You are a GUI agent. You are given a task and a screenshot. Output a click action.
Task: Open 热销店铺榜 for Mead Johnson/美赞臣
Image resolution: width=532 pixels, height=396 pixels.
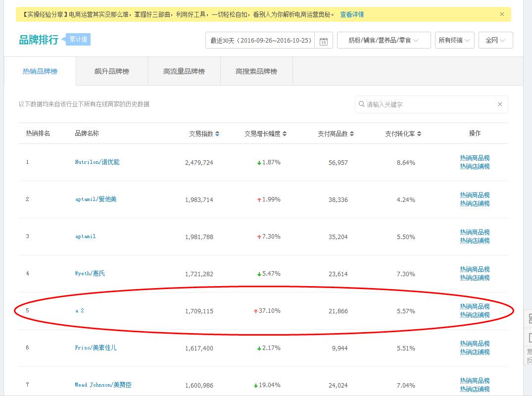click(475, 390)
